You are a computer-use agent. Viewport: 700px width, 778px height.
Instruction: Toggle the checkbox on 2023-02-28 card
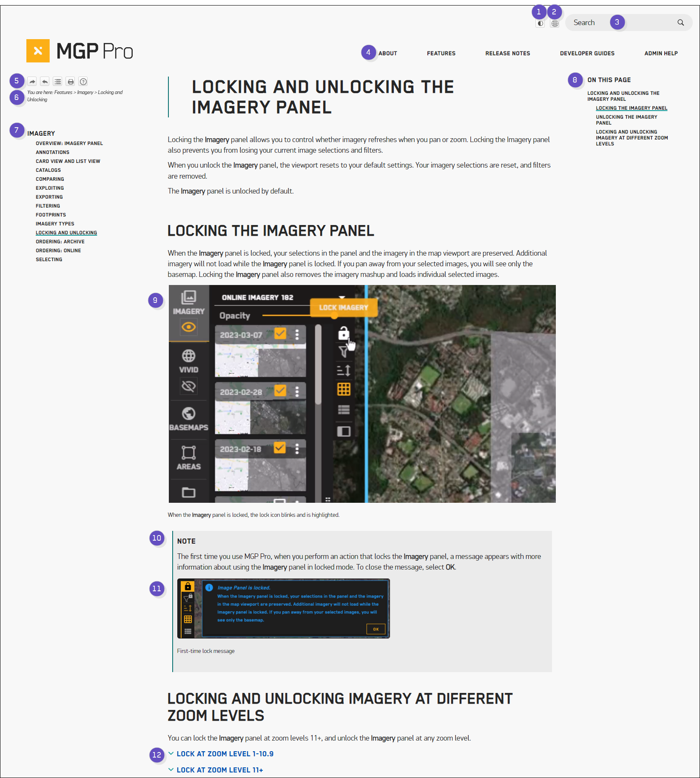[280, 390]
